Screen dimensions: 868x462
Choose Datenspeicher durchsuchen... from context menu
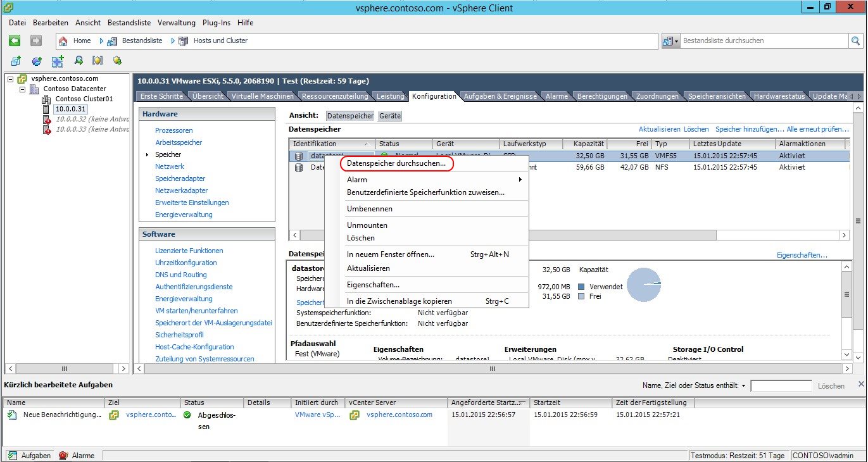[x=396, y=163]
